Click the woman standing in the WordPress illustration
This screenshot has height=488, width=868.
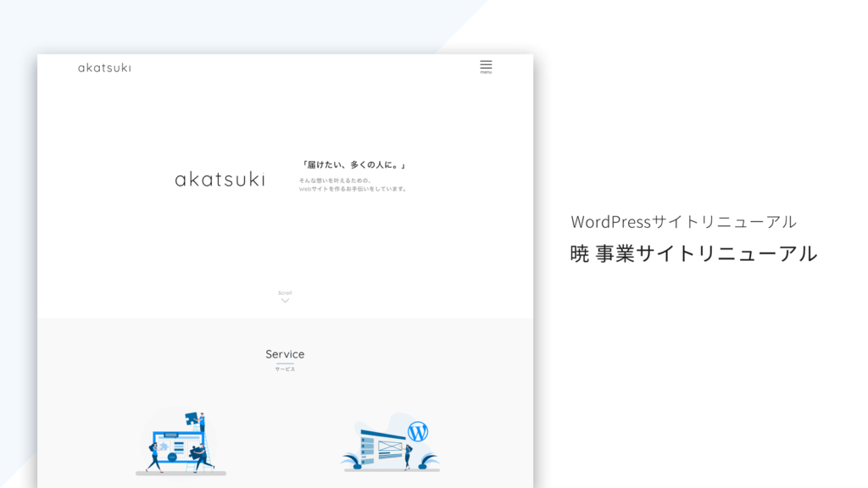407,457
